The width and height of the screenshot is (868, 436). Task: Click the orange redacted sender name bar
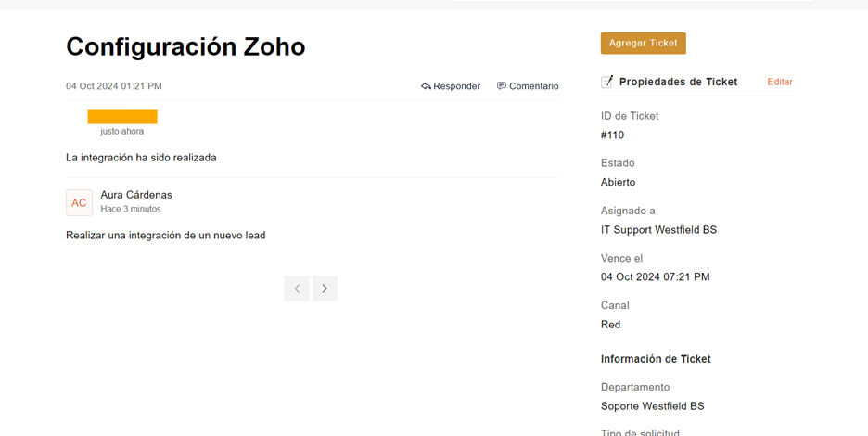click(x=122, y=117)
